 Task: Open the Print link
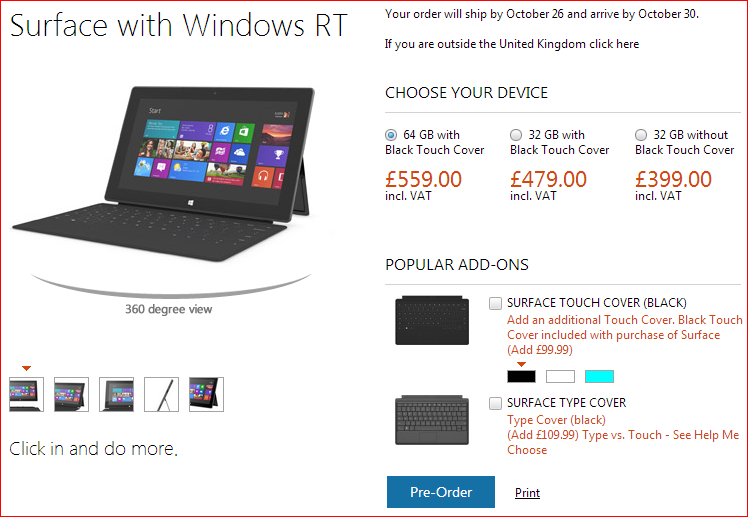(527, 493)
